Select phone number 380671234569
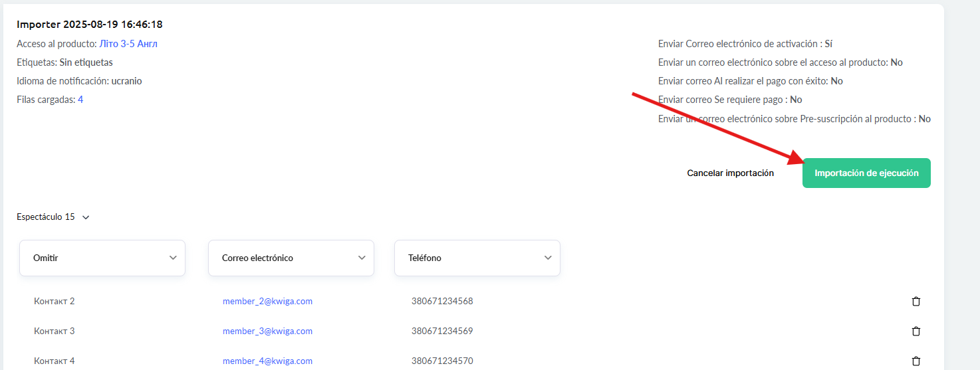Viewport: 980px width, 370px height. pos(442,331)
